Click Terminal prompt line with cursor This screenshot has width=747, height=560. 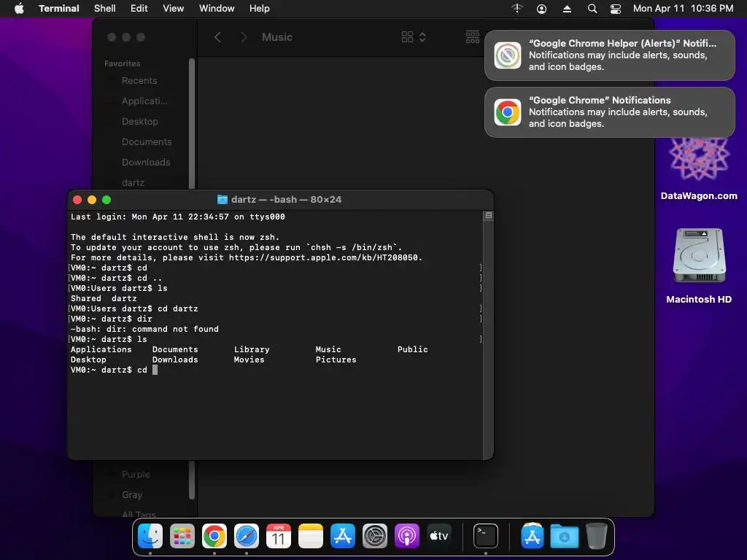click(114, 370)
